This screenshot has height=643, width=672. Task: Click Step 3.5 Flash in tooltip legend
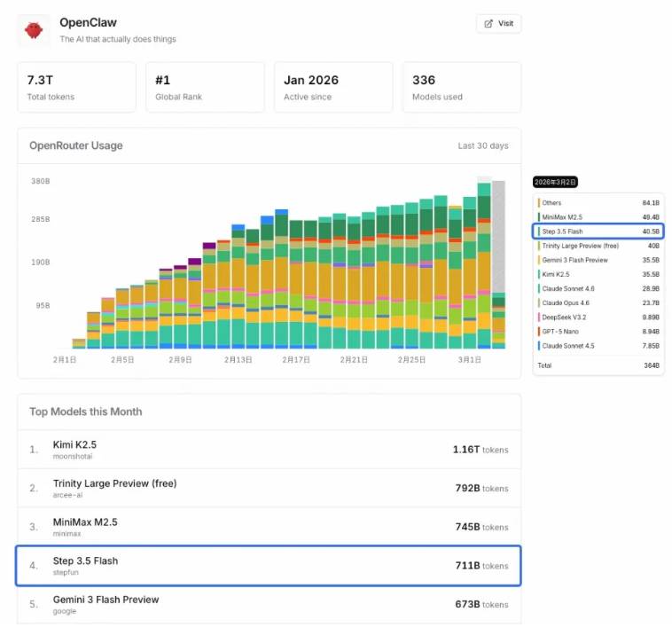[x=598, y=231]
